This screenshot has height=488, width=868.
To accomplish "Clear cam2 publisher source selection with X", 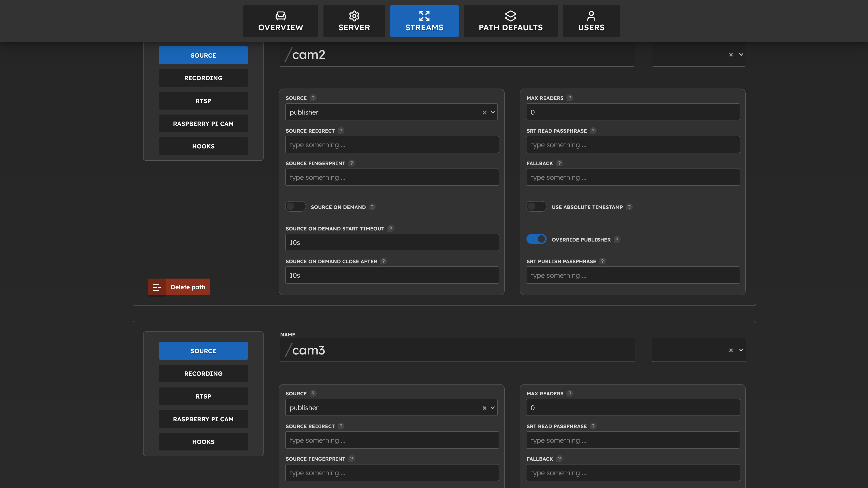I will (484, 112).
